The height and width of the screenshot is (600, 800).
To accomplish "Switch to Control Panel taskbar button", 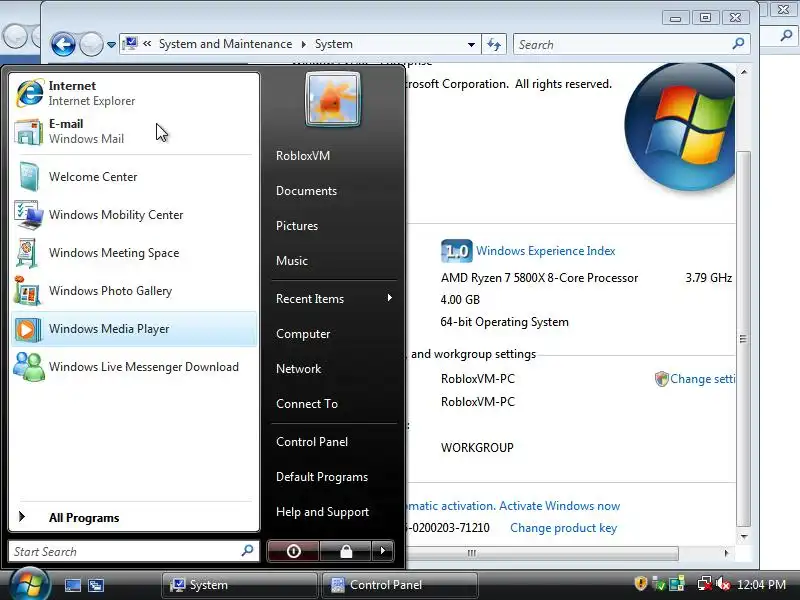I will tap(400, 585).
